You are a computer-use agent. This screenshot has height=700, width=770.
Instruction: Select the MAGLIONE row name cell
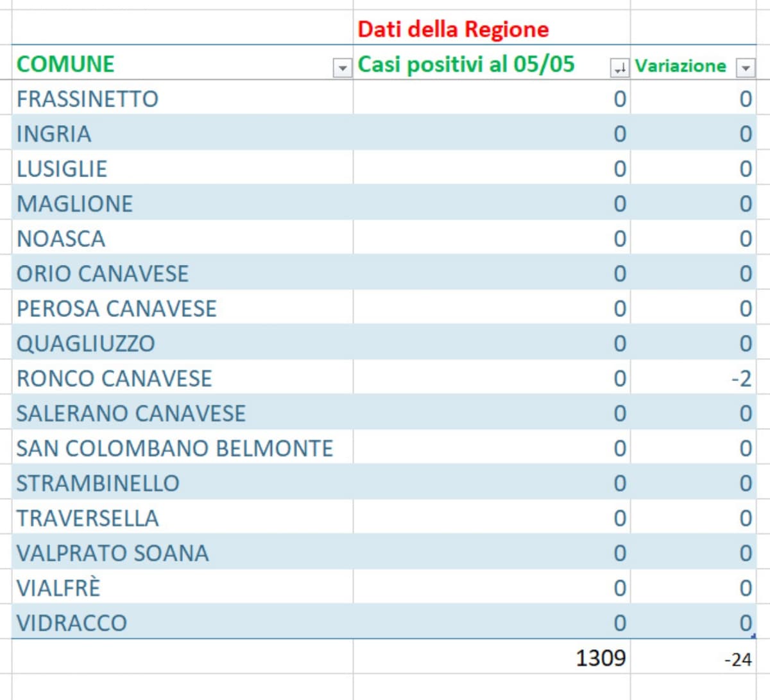click(x=74, y=203)
